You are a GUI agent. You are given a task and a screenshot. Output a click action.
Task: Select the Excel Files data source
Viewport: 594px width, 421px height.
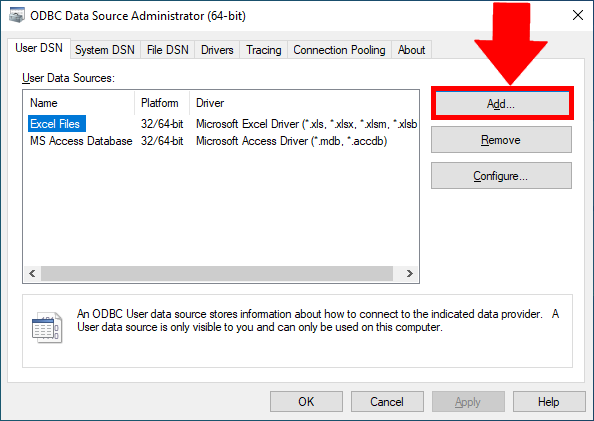tap(57, 124)
